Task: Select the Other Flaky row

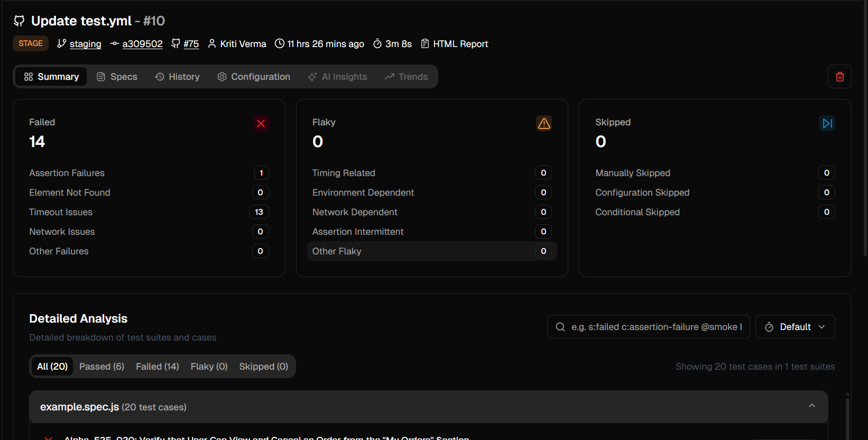Action: click(432, 251)
